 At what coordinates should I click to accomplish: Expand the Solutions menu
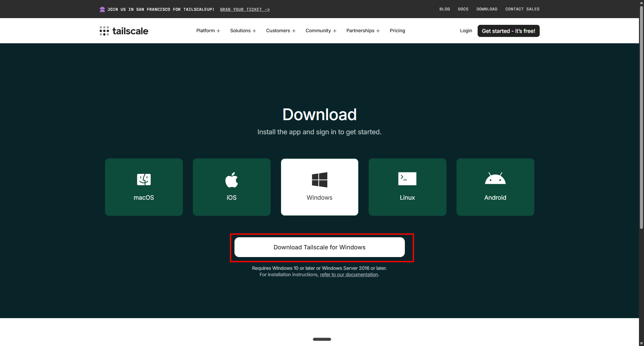tap(243, 31)
